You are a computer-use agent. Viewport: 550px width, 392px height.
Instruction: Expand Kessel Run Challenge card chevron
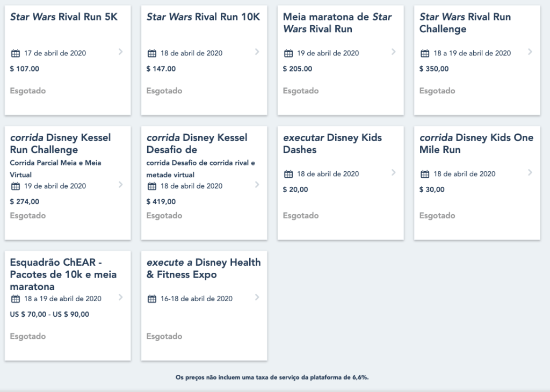click(x=121, y=184)
